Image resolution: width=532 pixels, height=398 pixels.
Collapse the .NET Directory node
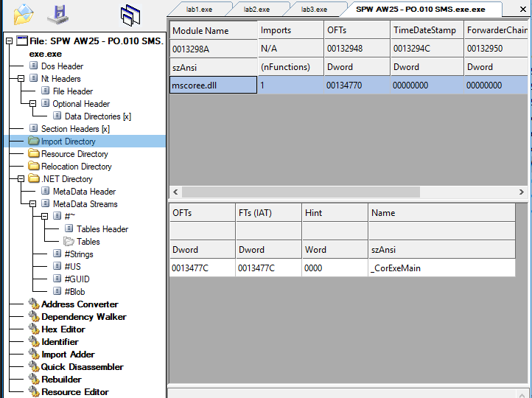(x=21, y=178)
